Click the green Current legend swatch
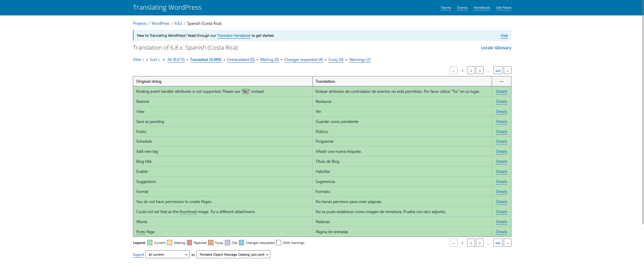 [x=150, y=243]
